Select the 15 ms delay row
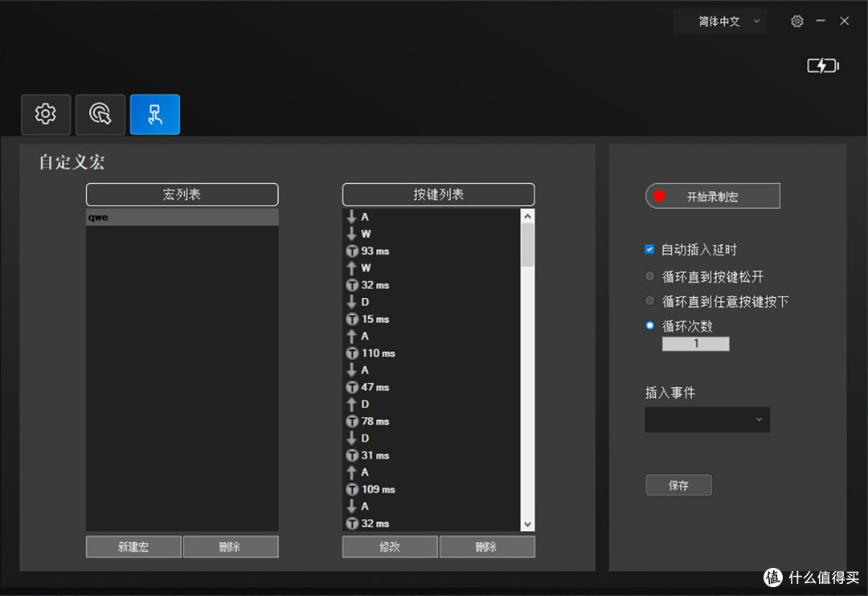The image size is (868, 596). click(432, 320)
